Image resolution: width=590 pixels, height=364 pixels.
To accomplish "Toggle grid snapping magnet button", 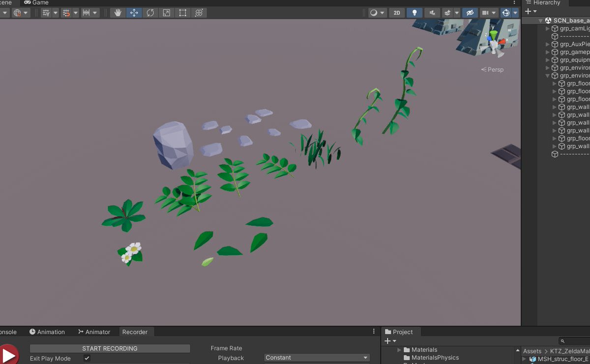I will tap(66, 13).
